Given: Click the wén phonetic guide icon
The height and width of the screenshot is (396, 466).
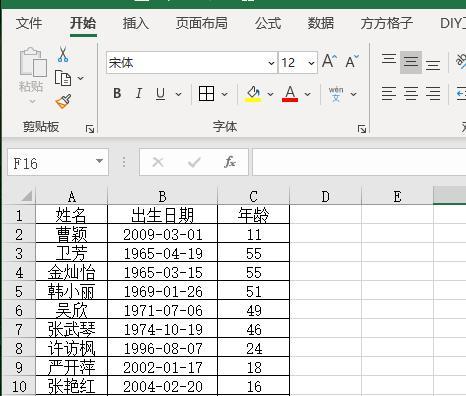Looking at the screenshot, I should (336, 94).
